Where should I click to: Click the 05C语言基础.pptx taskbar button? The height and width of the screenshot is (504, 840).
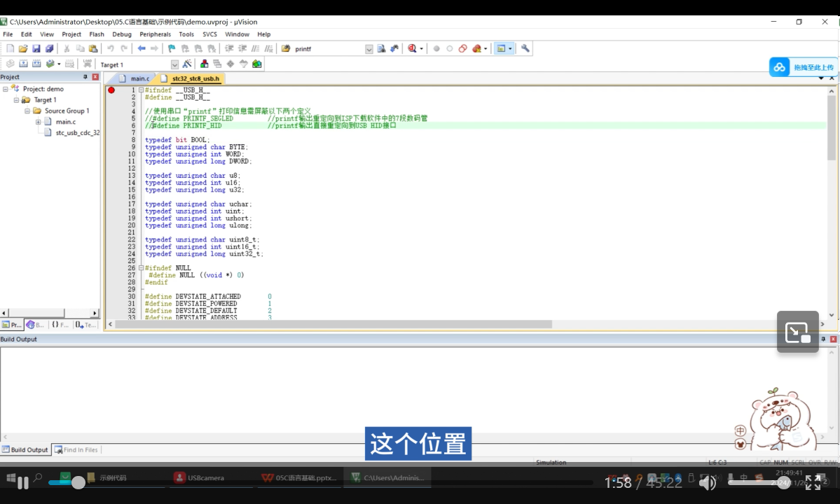(x=300, y=478)
